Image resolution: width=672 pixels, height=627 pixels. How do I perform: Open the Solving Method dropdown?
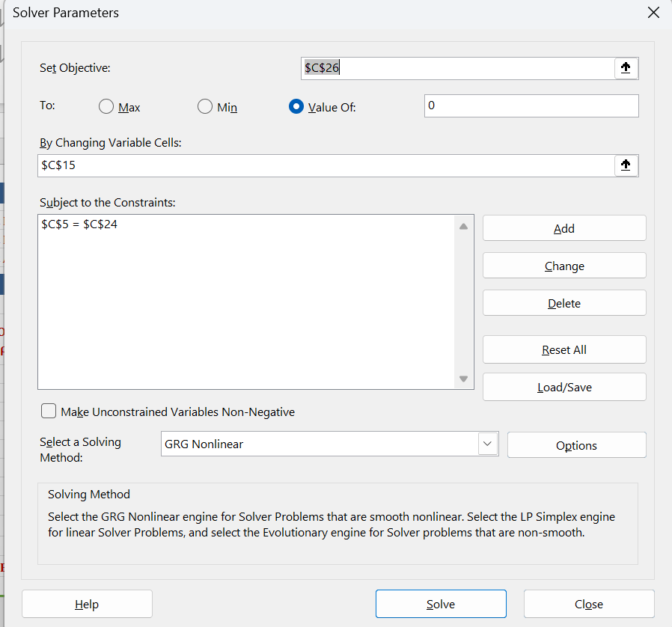[487, 444]
